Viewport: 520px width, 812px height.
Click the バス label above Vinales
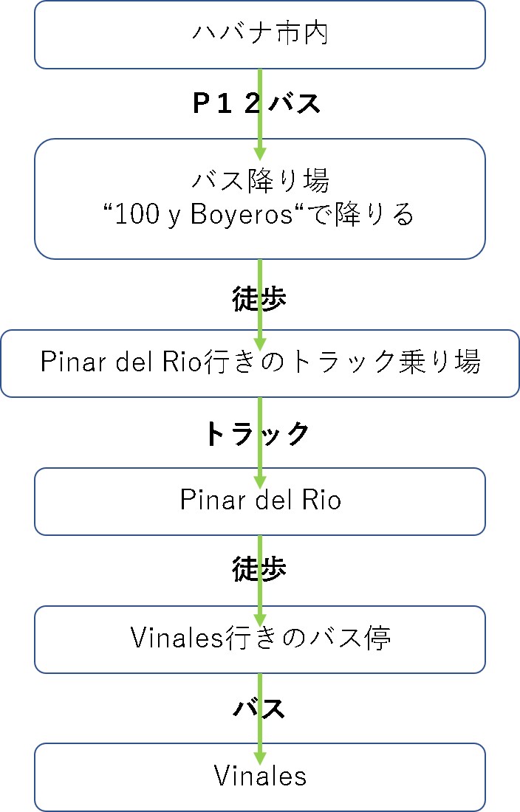point(259,707)
